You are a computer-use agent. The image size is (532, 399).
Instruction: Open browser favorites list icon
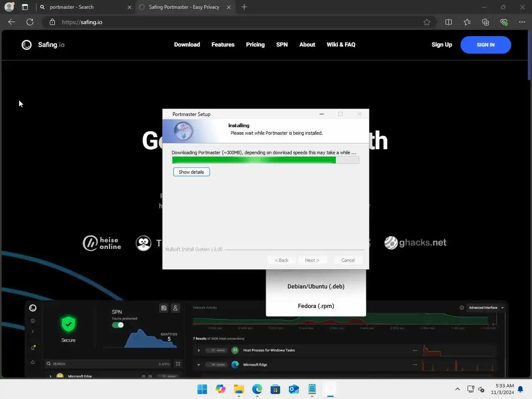(467, 22)
